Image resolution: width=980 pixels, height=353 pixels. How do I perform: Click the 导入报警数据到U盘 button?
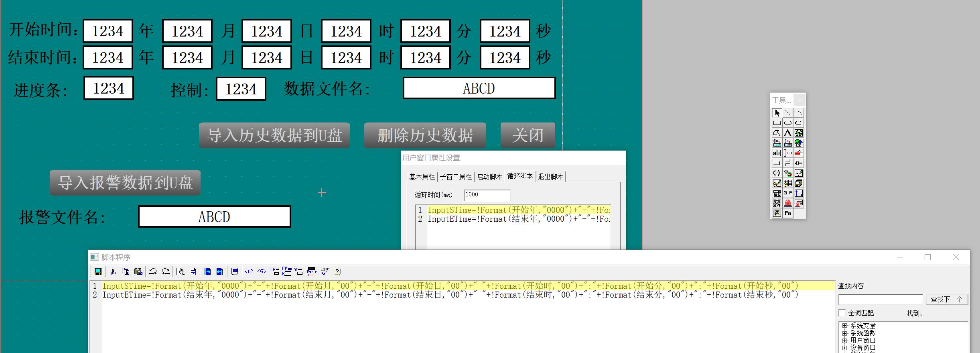pos(125,183)
